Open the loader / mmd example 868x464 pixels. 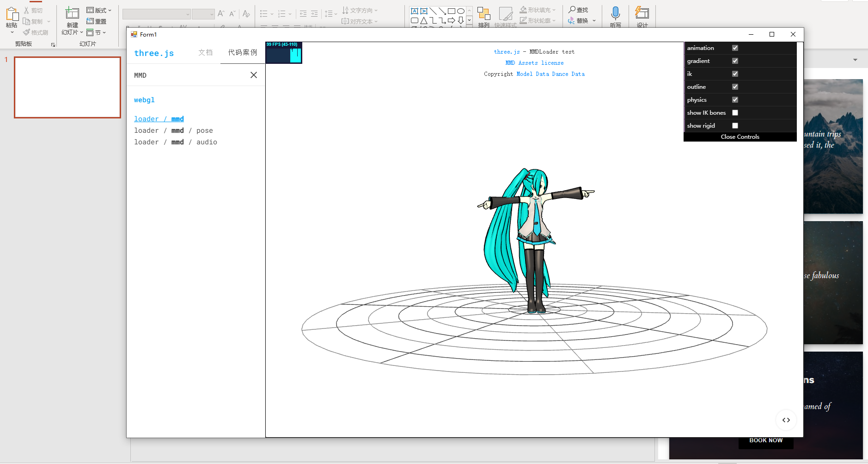159,119
